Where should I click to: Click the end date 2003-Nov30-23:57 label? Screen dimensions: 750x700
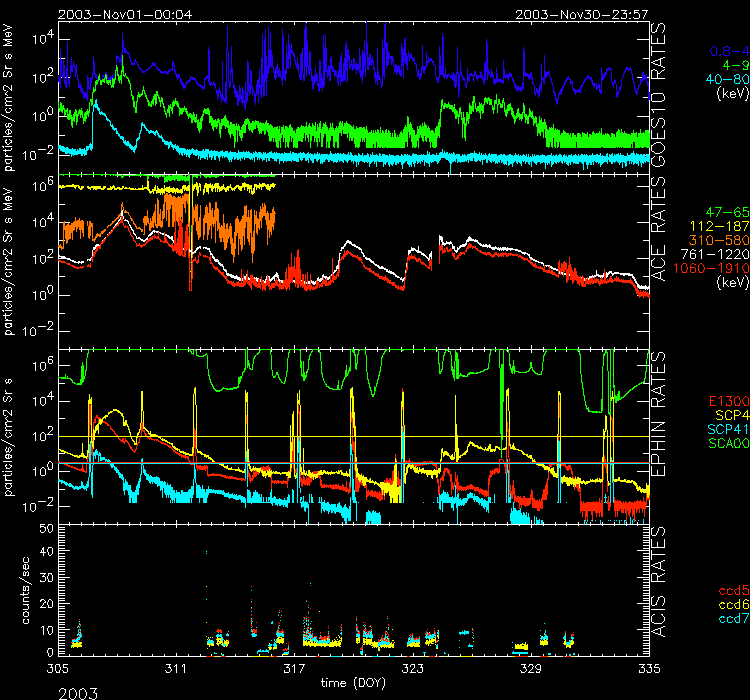[583, 14]
